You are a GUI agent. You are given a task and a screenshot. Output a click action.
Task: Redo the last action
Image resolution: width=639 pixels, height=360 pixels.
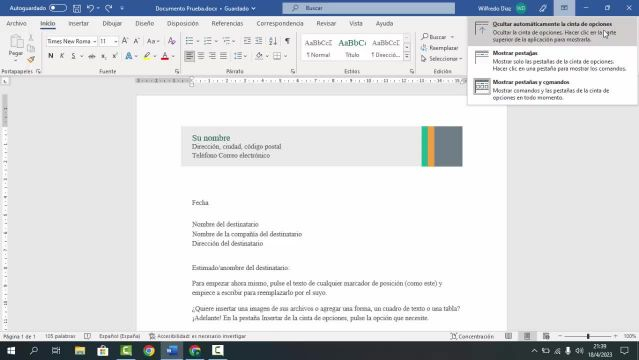(108, 8)
